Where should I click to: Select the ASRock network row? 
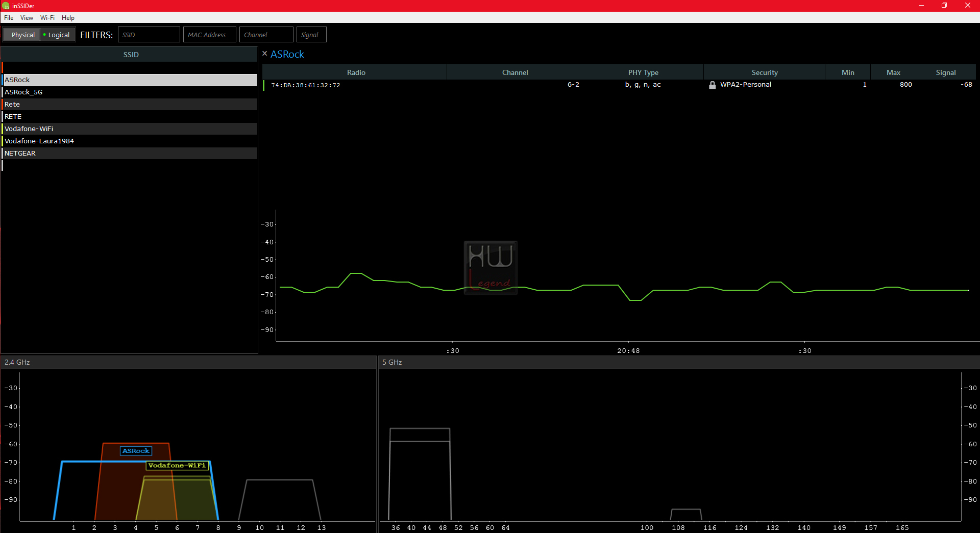[x=130, y=80]
